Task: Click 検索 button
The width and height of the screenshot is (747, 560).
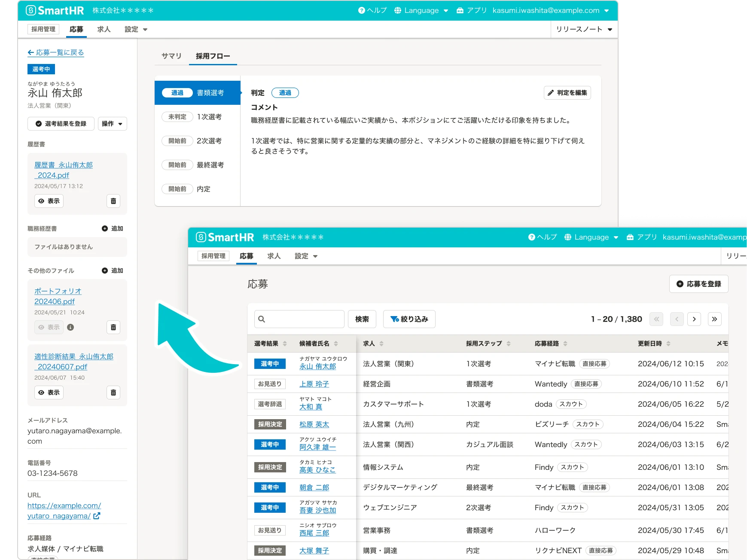Action: pos(362,319)
